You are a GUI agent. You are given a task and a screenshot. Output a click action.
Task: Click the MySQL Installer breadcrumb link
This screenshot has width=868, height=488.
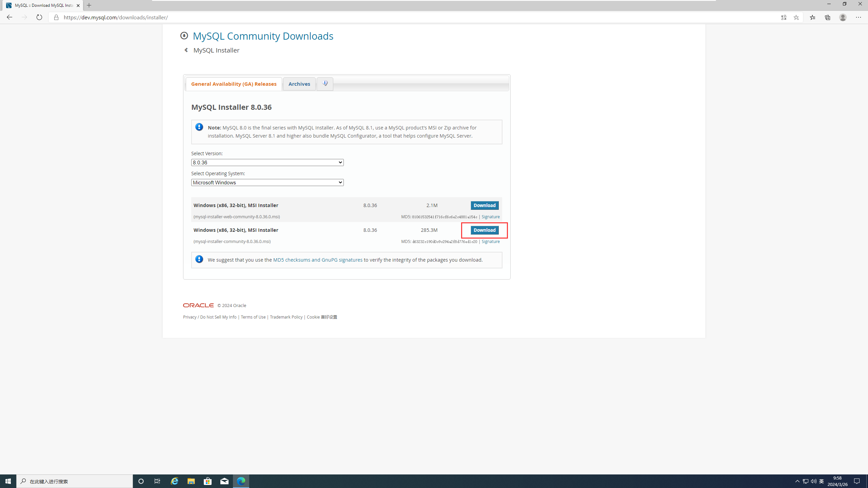[x=216, y=50]
